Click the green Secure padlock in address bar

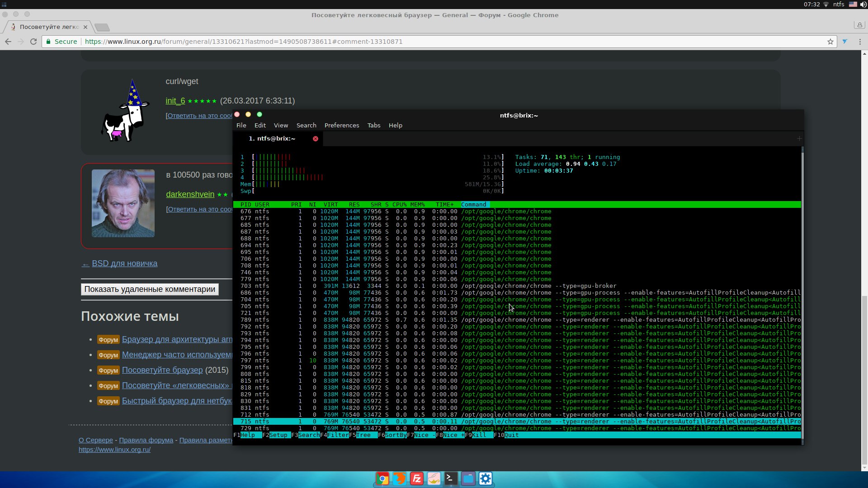coord(48,42)
